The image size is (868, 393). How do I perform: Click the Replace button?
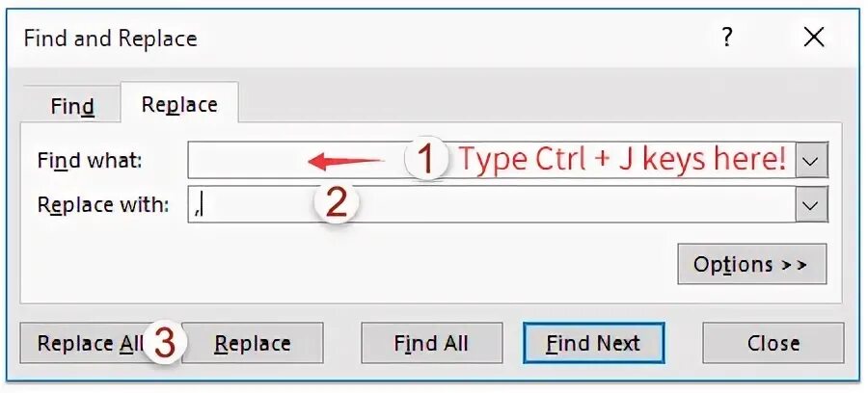tap(253, 343)
